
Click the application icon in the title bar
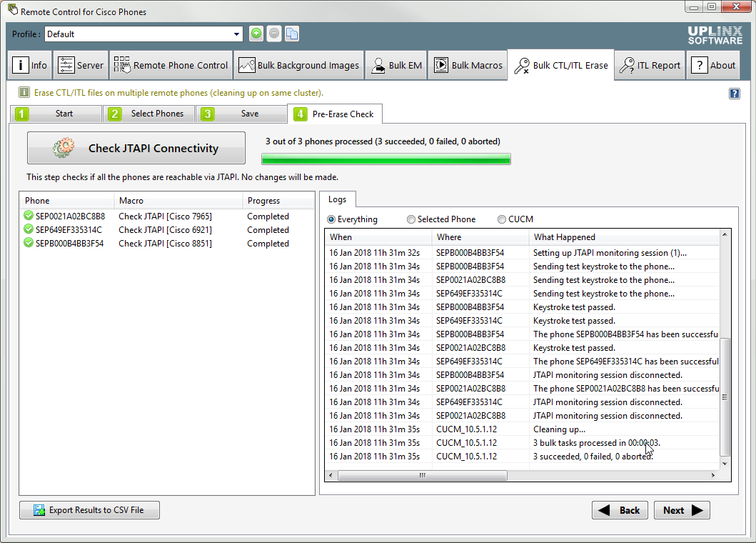point(13,10)
